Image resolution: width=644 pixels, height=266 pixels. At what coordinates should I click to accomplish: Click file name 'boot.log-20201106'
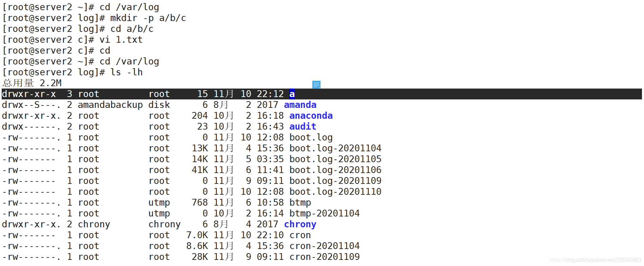[335, 170]
